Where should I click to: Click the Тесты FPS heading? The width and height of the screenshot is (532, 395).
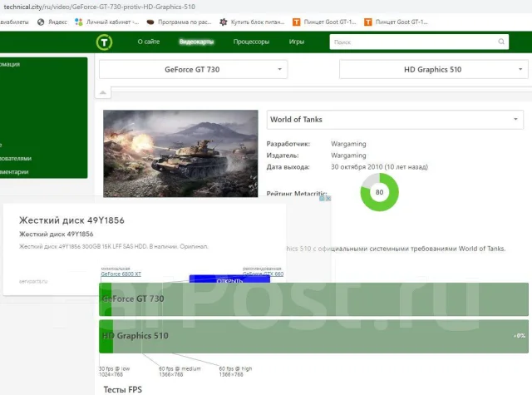point(122,389)
